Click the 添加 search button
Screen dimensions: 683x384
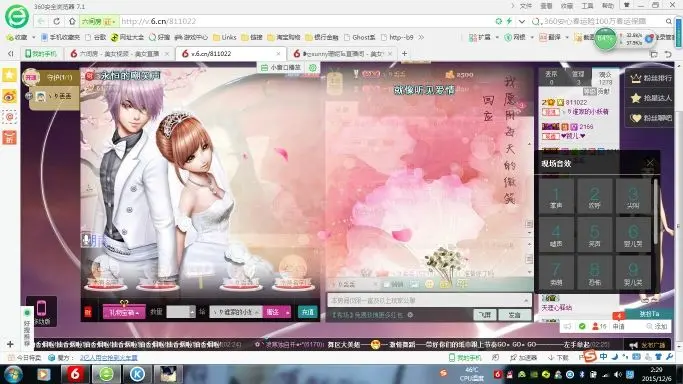pyautogui.click(x=657, y=326)
